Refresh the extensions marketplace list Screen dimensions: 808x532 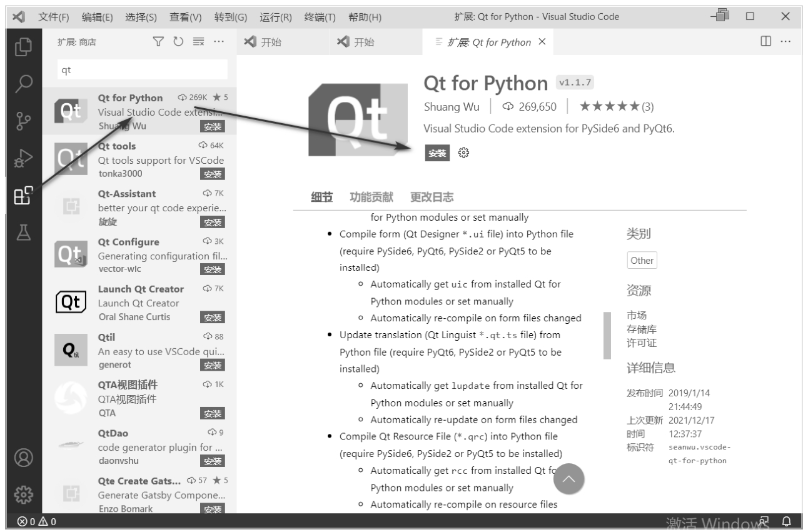point(178,42)
